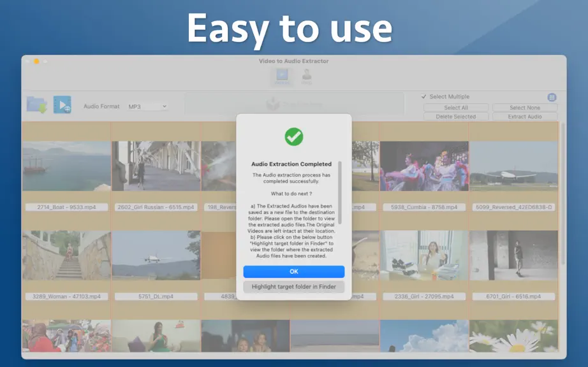Viewport: 588px width, 367px height.
Task: Click the Audio Extraction Completed heading
Action: (x=291, y=164)
